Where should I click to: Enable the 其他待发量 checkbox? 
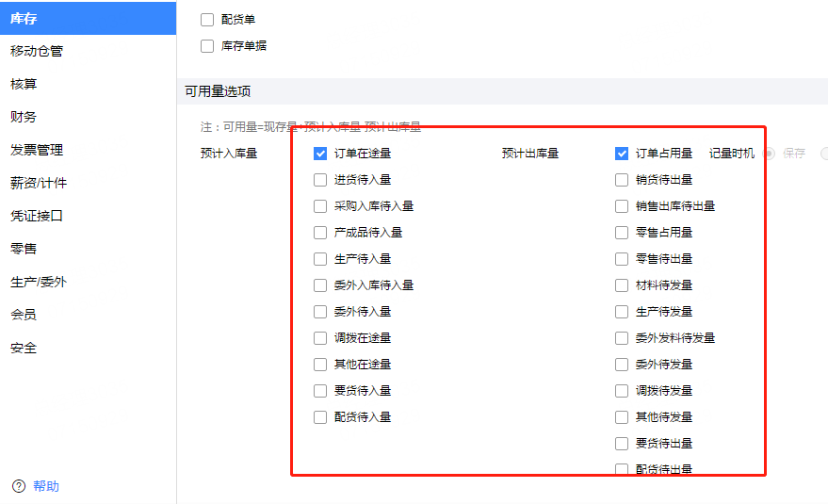tap(622, 417)
